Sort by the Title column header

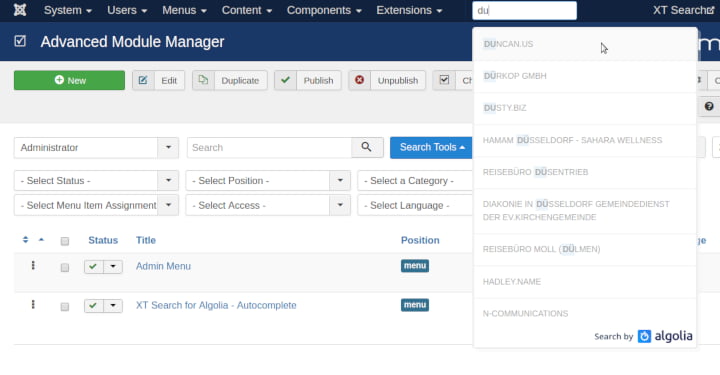pos(146,240)
